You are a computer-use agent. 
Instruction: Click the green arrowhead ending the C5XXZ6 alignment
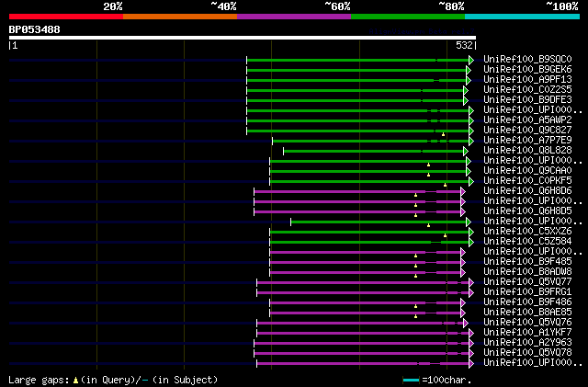471,233
